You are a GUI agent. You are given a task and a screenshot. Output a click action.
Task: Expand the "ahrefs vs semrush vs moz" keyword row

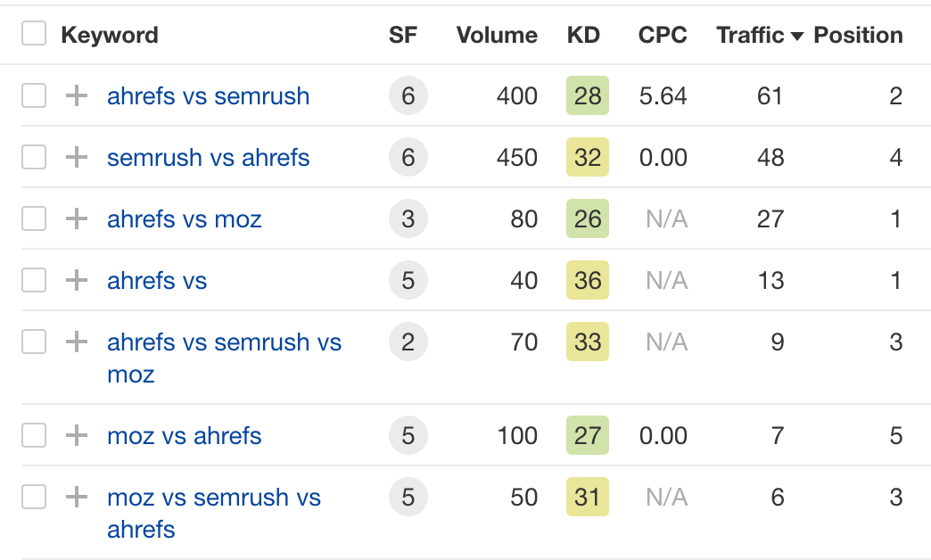pos(76,342)
